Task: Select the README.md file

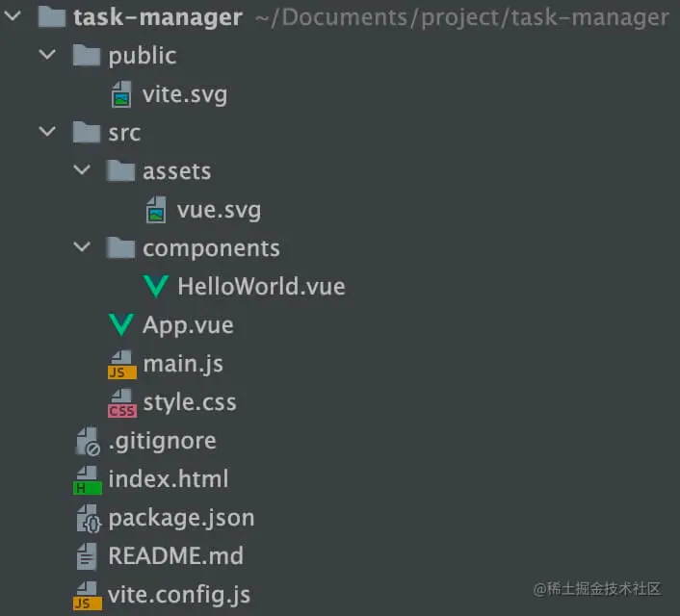Action: (x=175, y=556)
